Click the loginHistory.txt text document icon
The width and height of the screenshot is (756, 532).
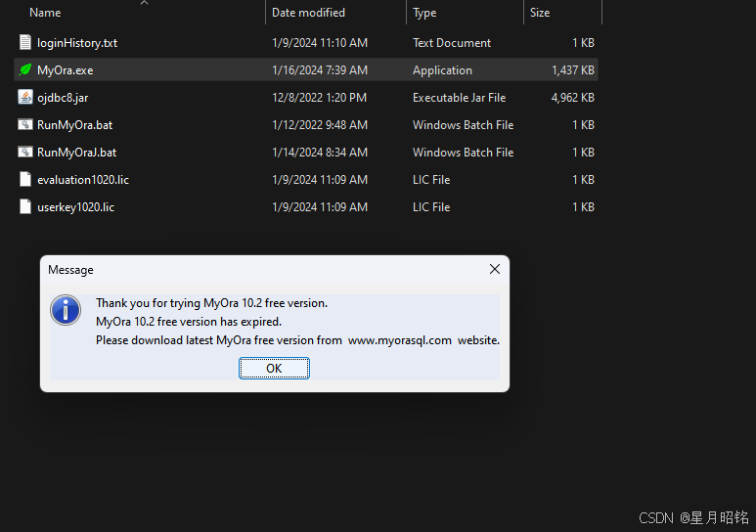(x=25, y=42)
